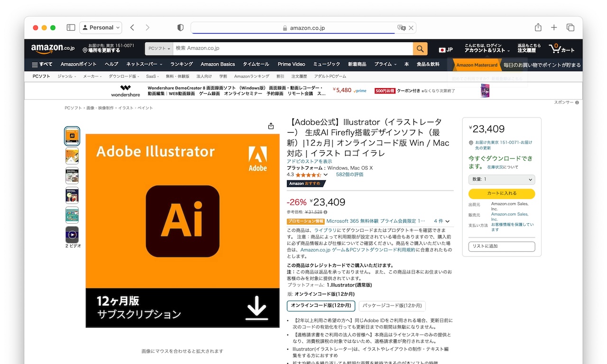This screenshot has width=607, height=364.
Task: Select パッケージコード版(12か月) option
Action: 392,306
